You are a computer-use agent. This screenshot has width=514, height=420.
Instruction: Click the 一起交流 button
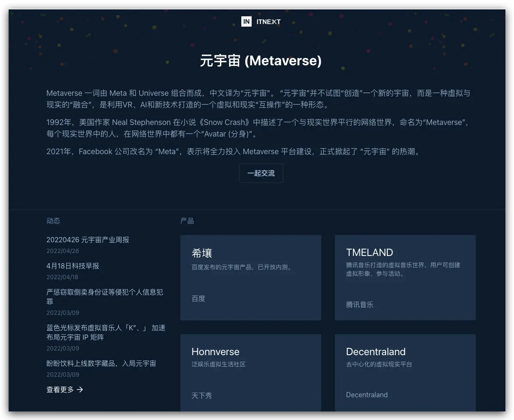point(261,173)
